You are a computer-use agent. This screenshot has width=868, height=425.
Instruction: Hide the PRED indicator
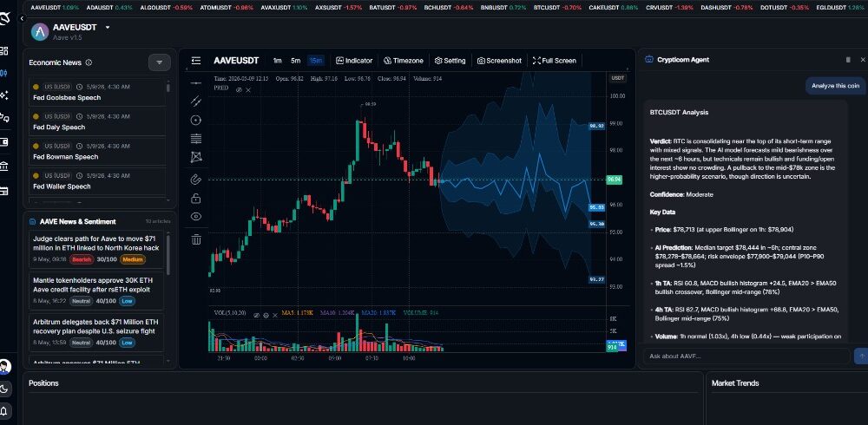pos(239,89)
